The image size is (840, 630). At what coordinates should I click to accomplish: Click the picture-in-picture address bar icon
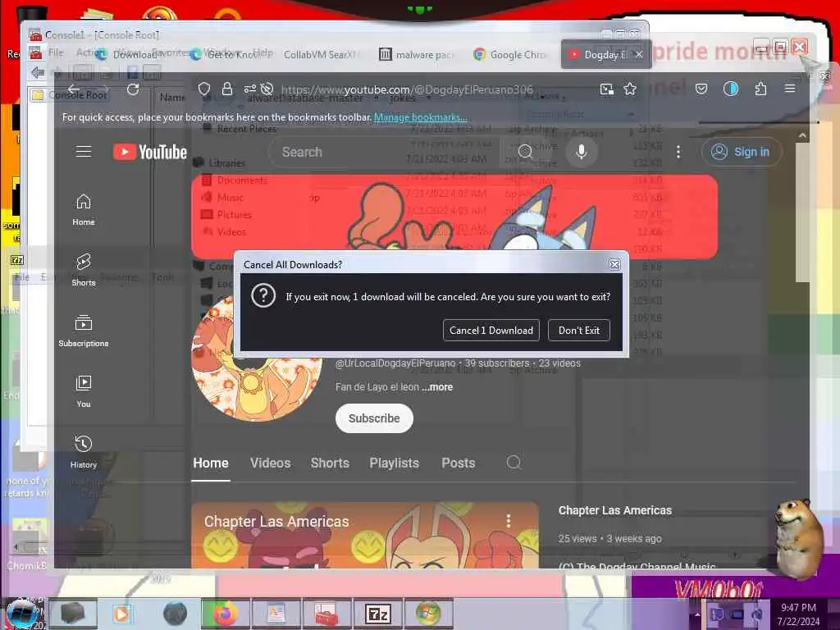pos(606,89)
